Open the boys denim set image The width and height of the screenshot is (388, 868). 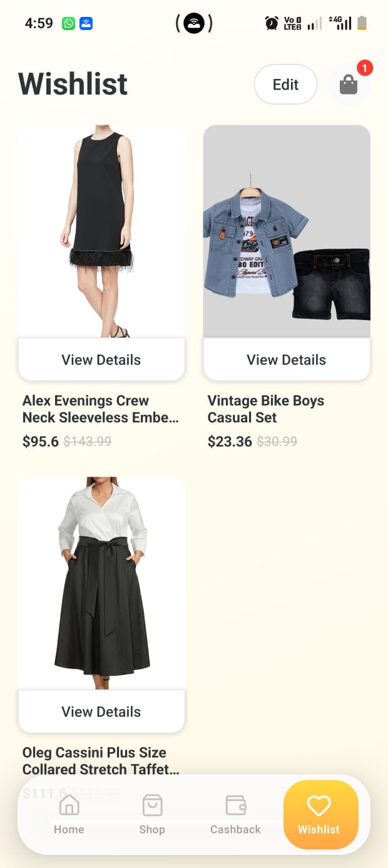pos(287,232)
